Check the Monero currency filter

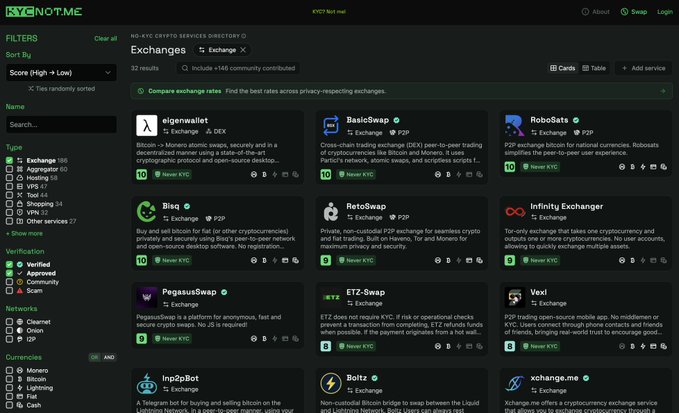pos(9,371)
